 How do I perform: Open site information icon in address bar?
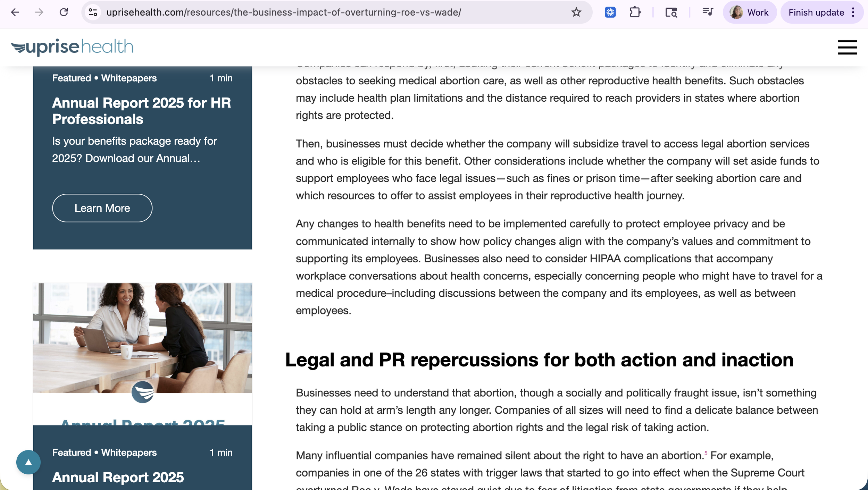click(x=93, y=12)
